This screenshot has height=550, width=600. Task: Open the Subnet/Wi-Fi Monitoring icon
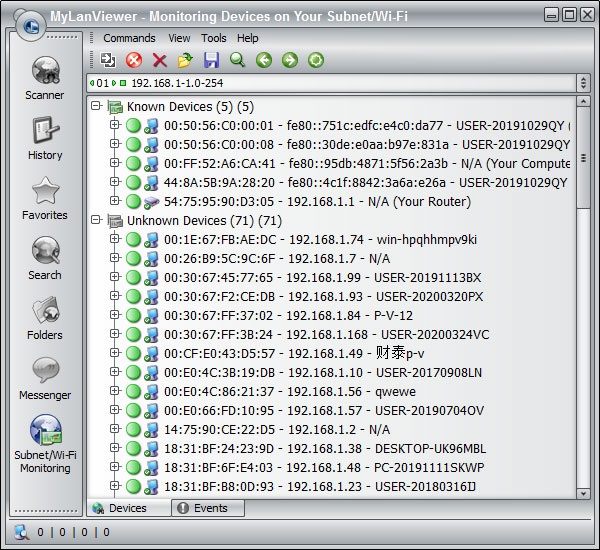(46, 430)
